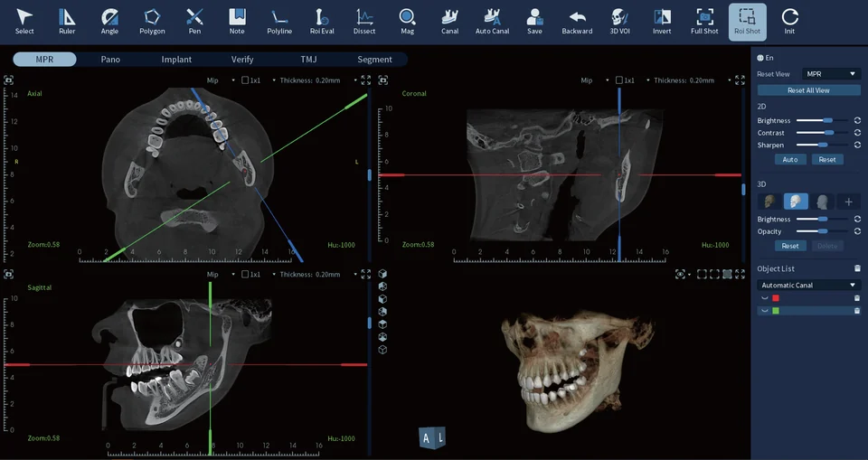Image resolution: width=868 pixels, height=460 pixels.
Task: Add a new 3D rendering preset
Action: tap(849, 202)
